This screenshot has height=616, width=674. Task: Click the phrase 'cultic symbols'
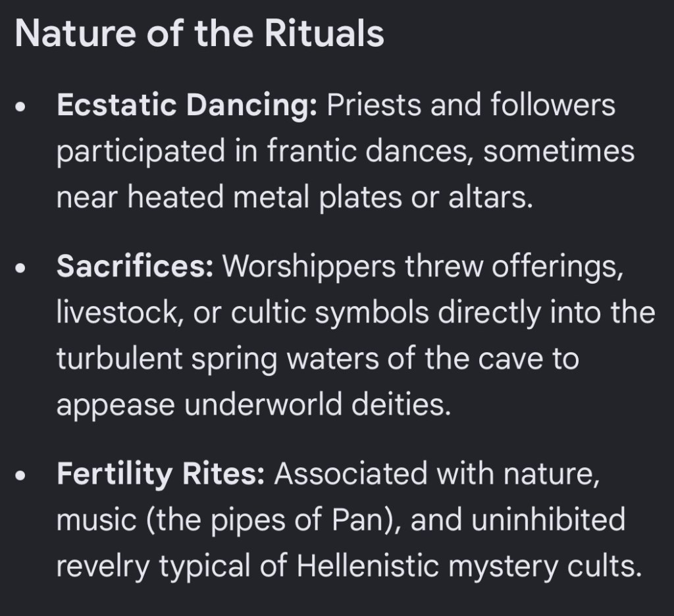pos(330,313)
